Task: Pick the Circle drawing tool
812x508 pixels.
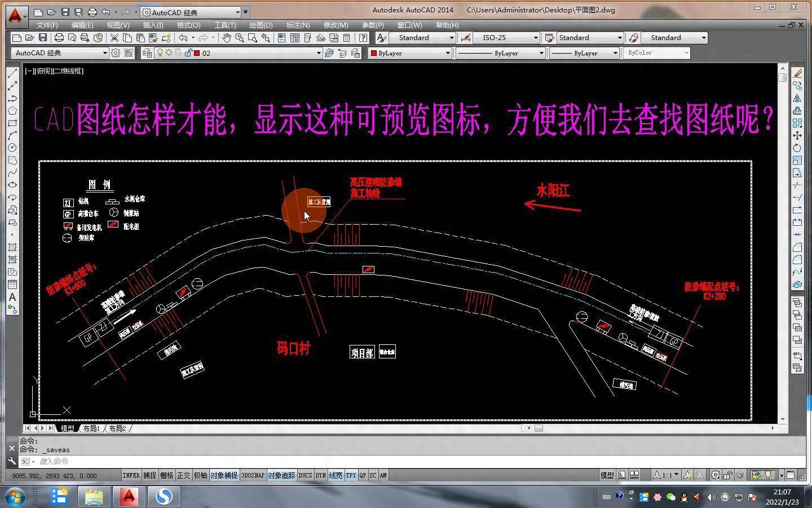Action: point(12,148)
